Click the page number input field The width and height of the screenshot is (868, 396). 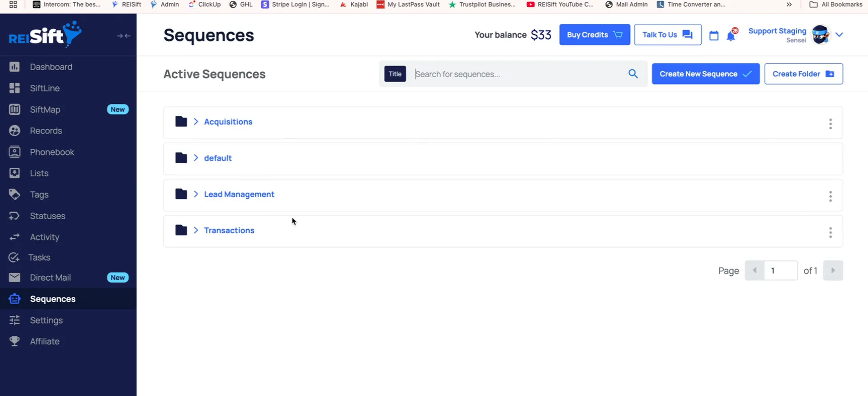(780, 270)
